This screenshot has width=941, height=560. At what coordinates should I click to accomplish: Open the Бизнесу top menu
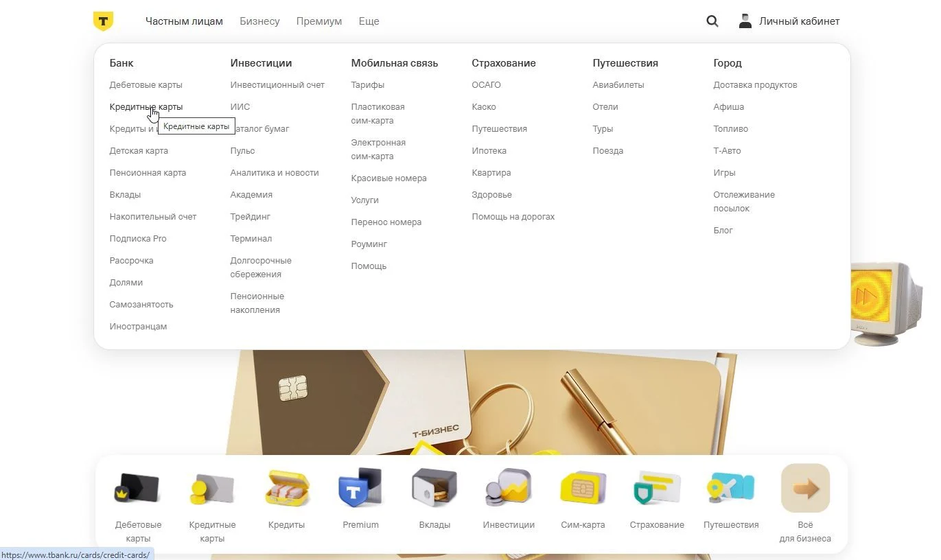(259, 21)
